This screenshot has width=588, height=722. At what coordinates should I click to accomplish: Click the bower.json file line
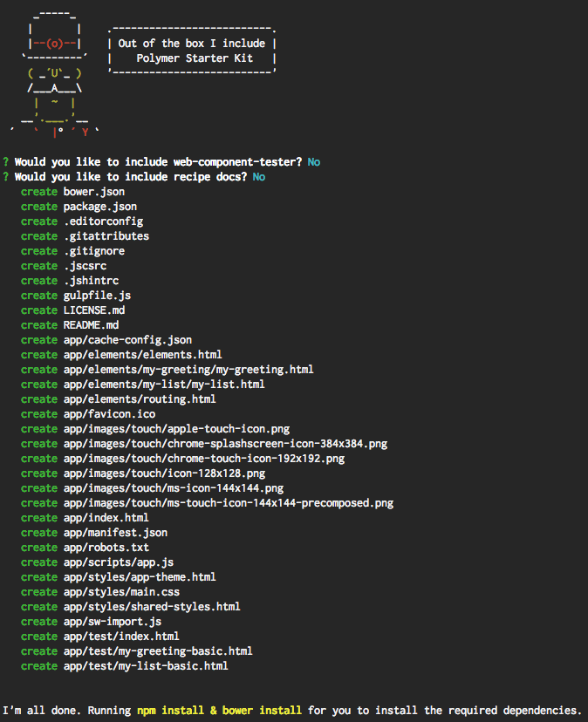pyautogui.click(x=72, y=192)
